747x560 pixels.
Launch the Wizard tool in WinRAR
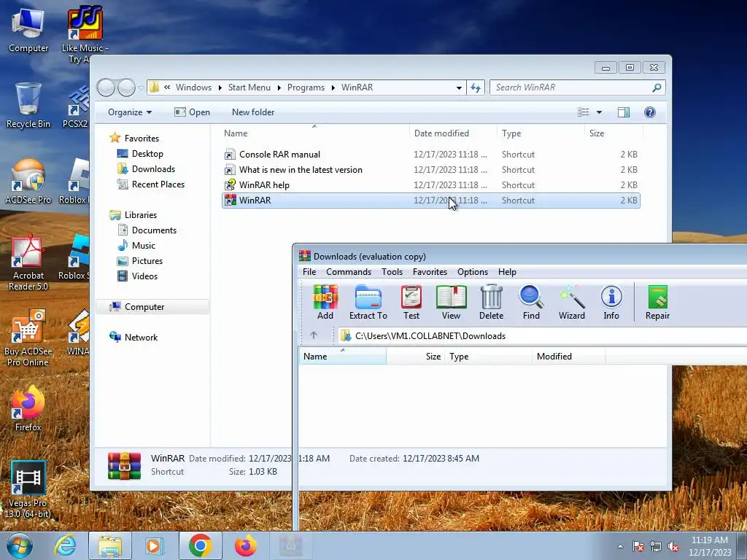572,302
